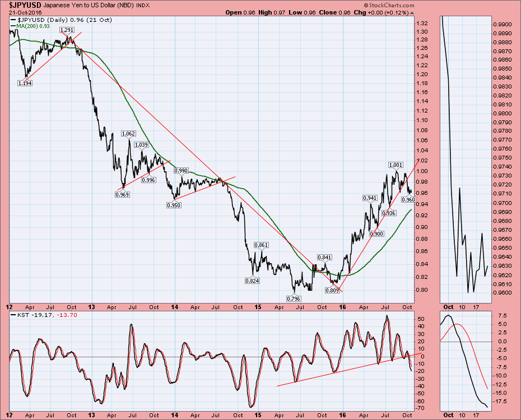Click the 16 year marker on price chart axis
This screenshot has height=420, width=521.
coord(342,307)
